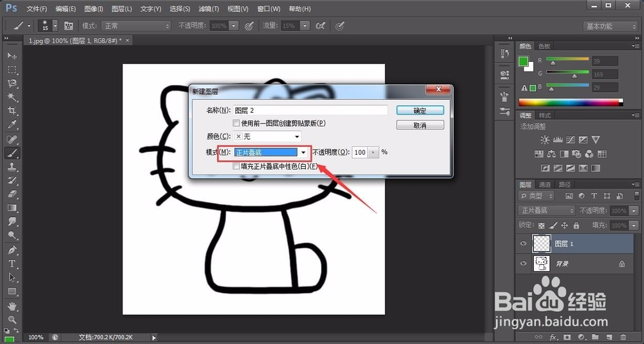Open layer 填充 percentage arrow
The image size is (644, 344).
[634, 225]
